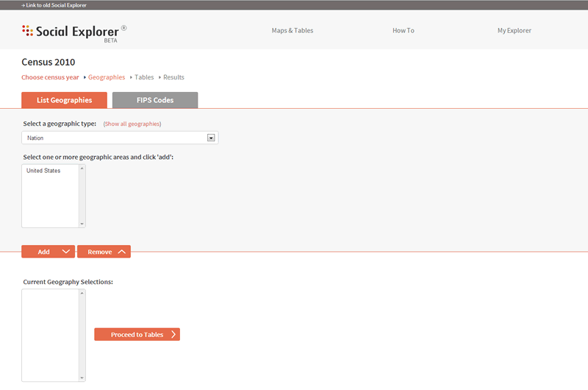Screen dimensions: 588x390
Task: Go back to Choose census year
Action: 50,77
